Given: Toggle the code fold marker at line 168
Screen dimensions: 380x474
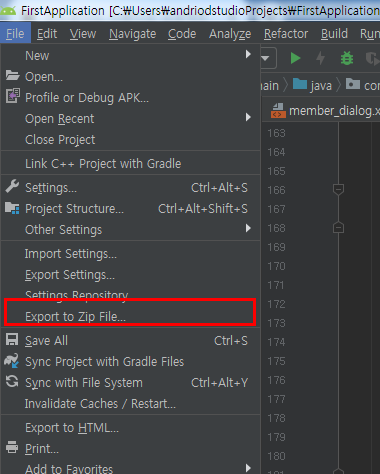Looking at the screenshot, I should click(x=338, y=228).
